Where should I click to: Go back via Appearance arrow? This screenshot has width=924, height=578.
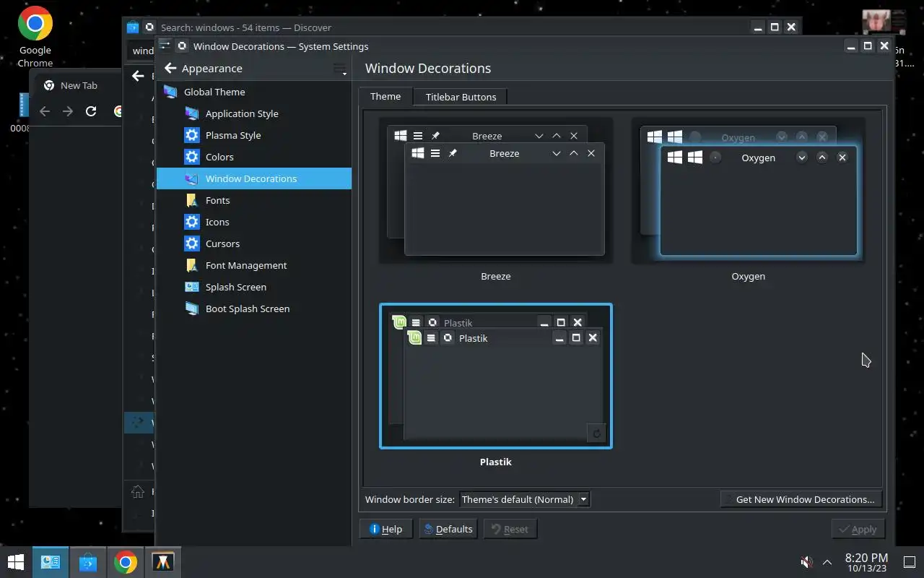[x=170, y=69]
